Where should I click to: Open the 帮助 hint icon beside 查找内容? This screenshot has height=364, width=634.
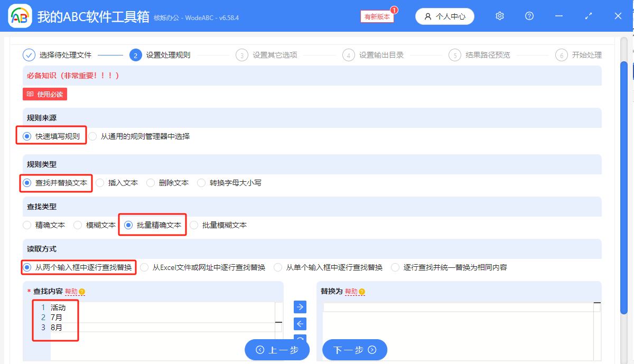pyautogui.click(x=82, y=291)
